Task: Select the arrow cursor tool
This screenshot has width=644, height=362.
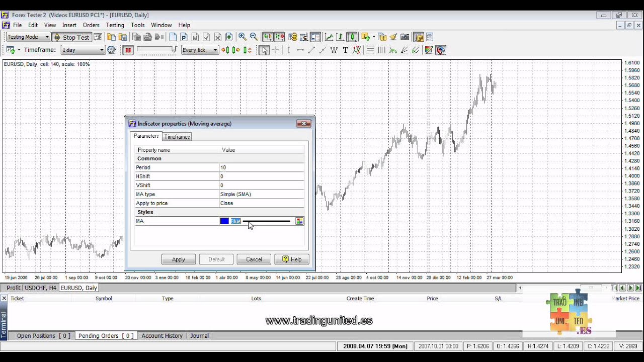Action: (264, 50)
